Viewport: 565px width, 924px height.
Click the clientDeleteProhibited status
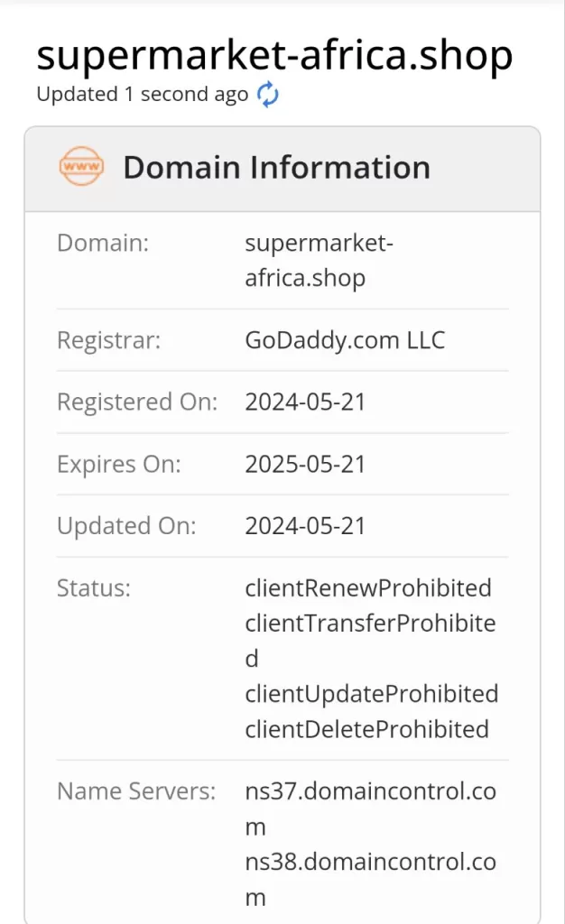(366, 728)
